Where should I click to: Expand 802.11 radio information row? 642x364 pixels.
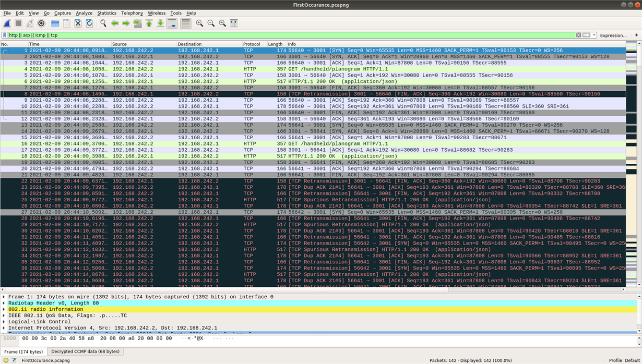(x=4, y=309)
